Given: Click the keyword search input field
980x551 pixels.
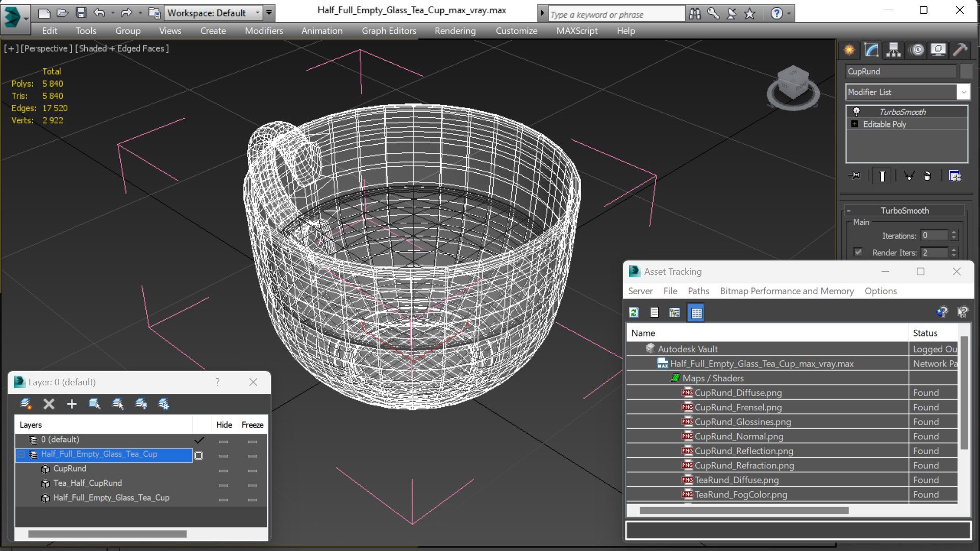Looking at the screenshot, I should pyautogui.click(x=616, y=14).
